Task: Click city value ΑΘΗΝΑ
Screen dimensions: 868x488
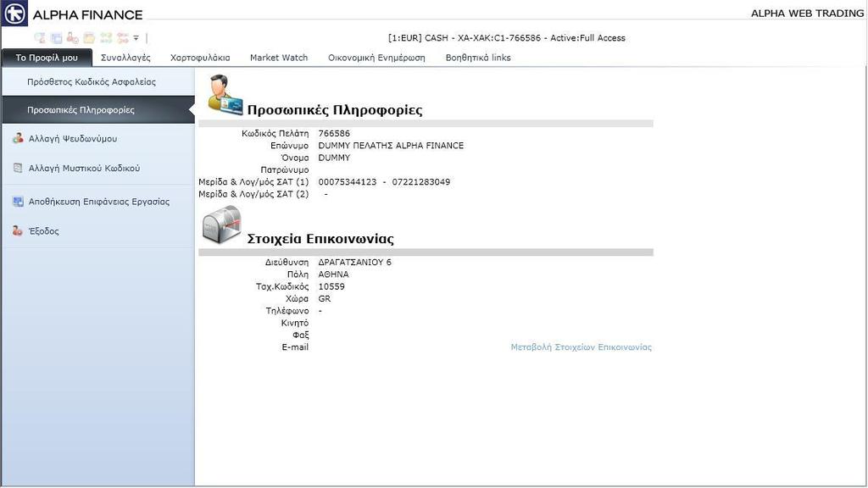Action: pyautogui.click(x=333, y=274)
